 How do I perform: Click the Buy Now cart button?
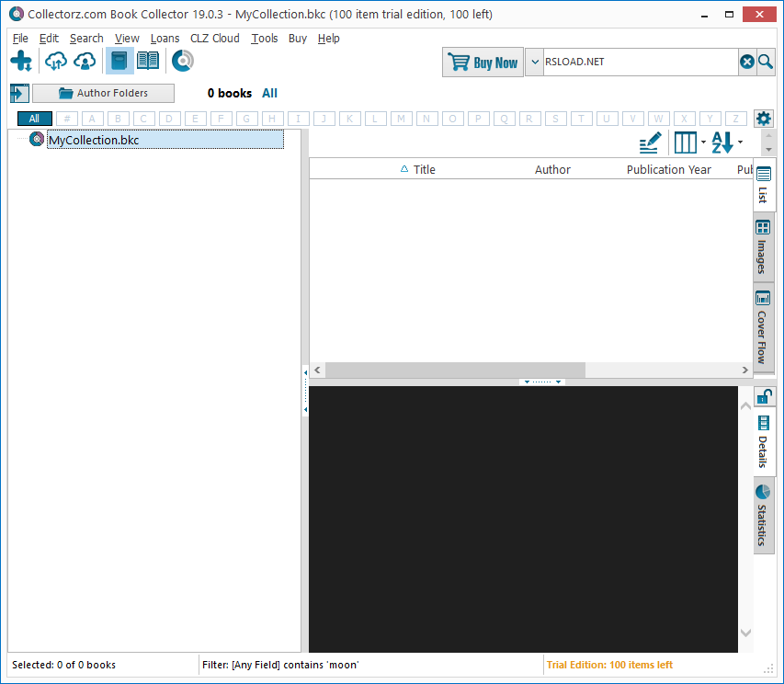click(483, 62)
